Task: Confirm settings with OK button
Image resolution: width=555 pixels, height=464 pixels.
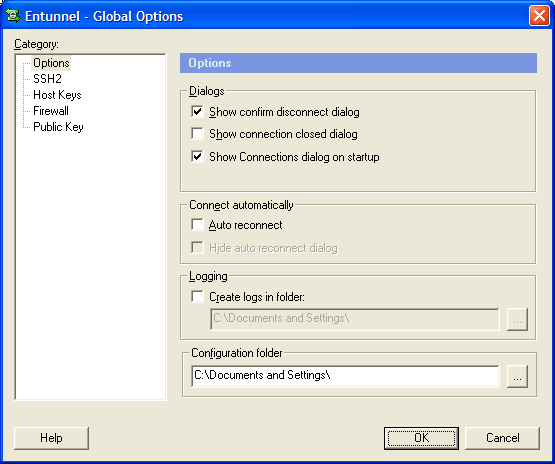Action: tap(421, 438)
